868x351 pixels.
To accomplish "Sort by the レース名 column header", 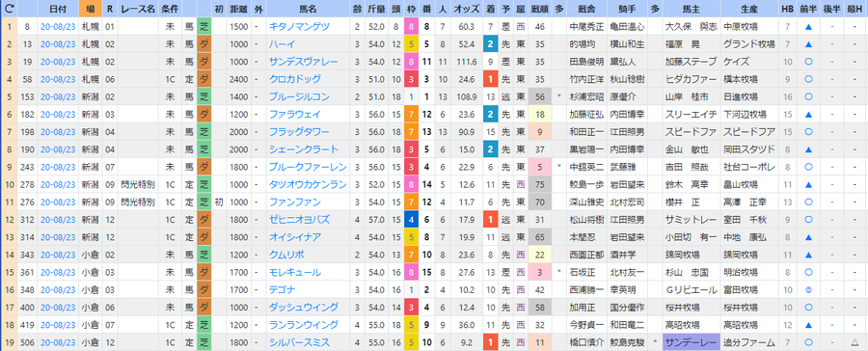I will coord(138,9).
